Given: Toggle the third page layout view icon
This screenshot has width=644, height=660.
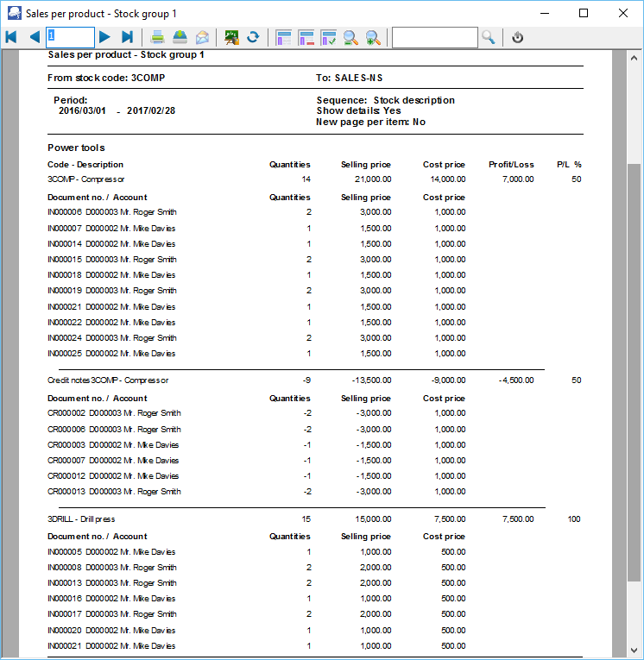Looking at the screenshot, I should [x=328, y=37].
